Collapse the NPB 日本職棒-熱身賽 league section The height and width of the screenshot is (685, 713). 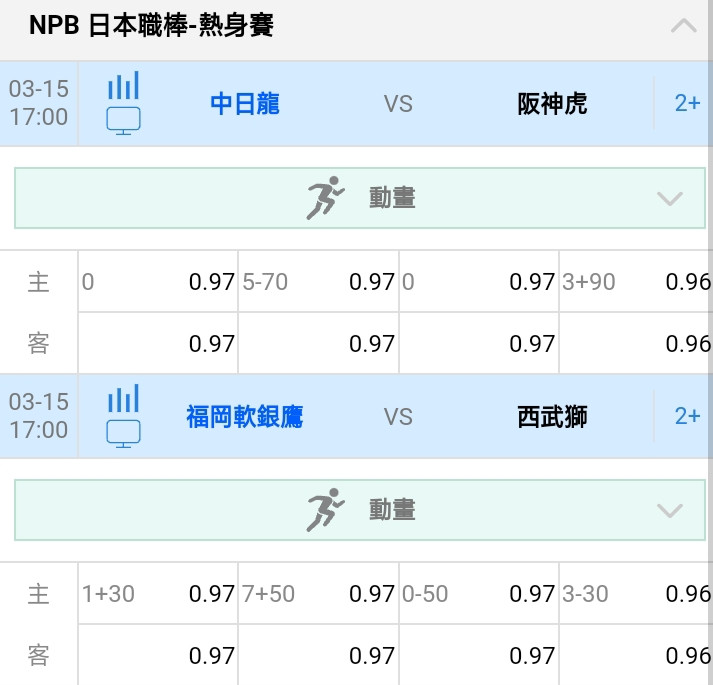[683, 25]
